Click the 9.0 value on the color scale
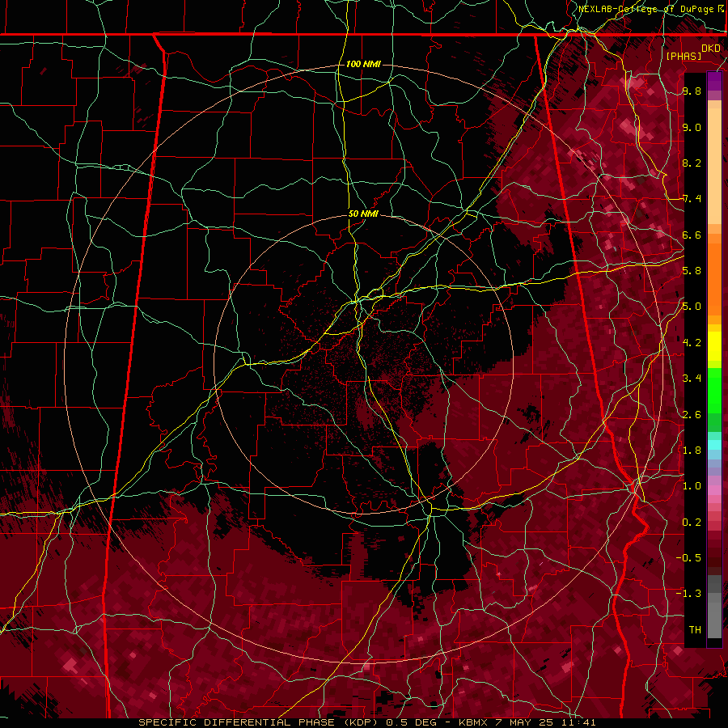The image size is (728, 728). pos(692,127)
